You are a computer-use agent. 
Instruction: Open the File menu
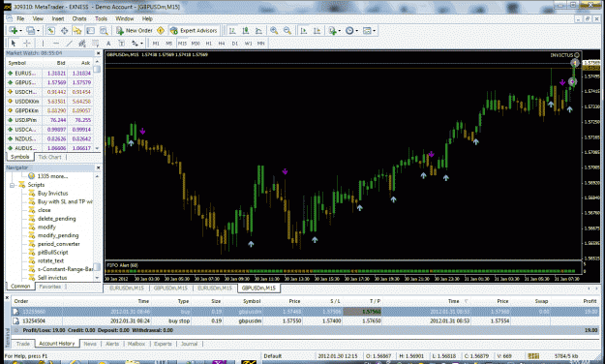click(x=20, y=18)
